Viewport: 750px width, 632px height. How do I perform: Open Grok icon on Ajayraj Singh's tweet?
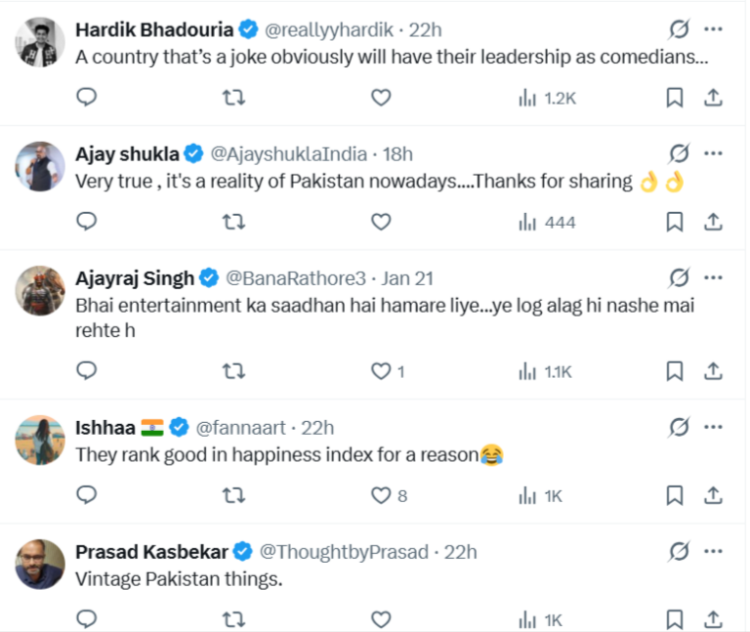click(x=679, y=277)
